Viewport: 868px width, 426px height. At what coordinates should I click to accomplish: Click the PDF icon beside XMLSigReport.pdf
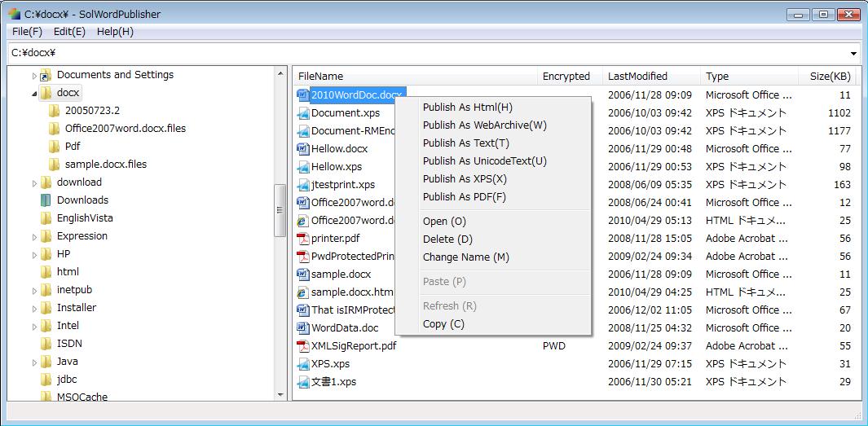click(x=303, y=346)
